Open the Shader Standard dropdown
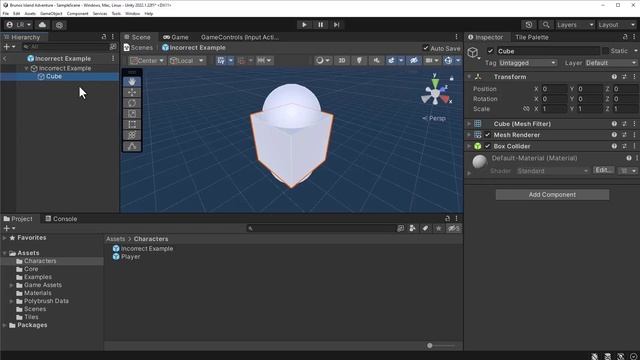 tap(552, 171)
